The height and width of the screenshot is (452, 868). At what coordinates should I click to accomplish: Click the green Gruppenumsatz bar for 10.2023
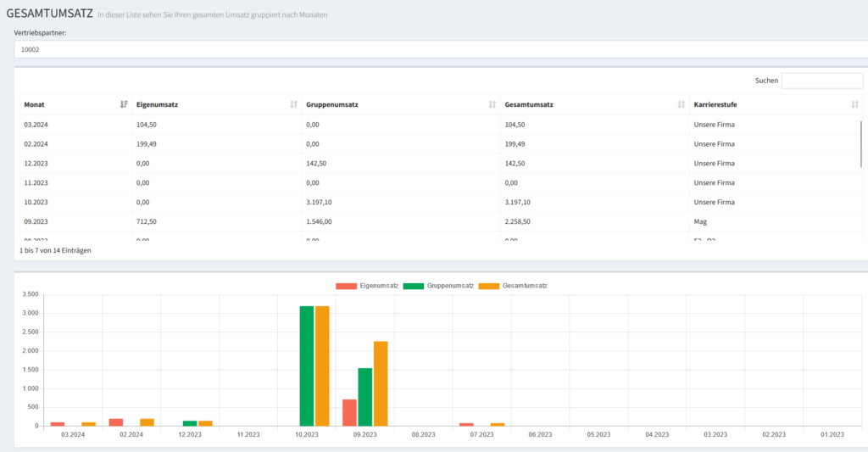307,365
